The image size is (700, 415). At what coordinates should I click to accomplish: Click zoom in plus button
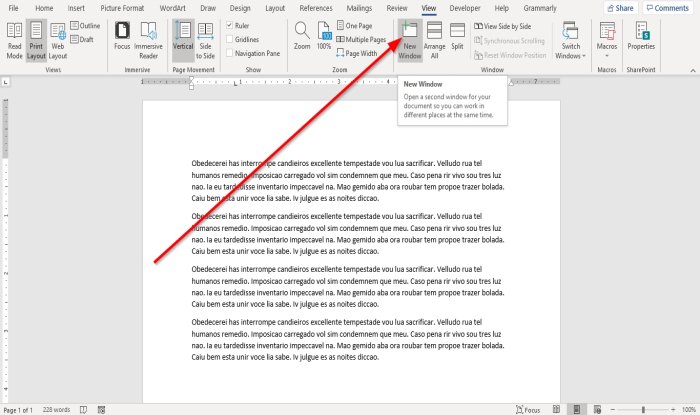[673, 410]
